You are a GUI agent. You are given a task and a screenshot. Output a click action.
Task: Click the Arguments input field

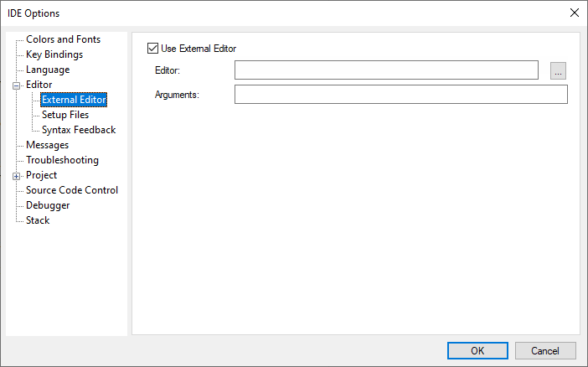[x=400, y=95]
